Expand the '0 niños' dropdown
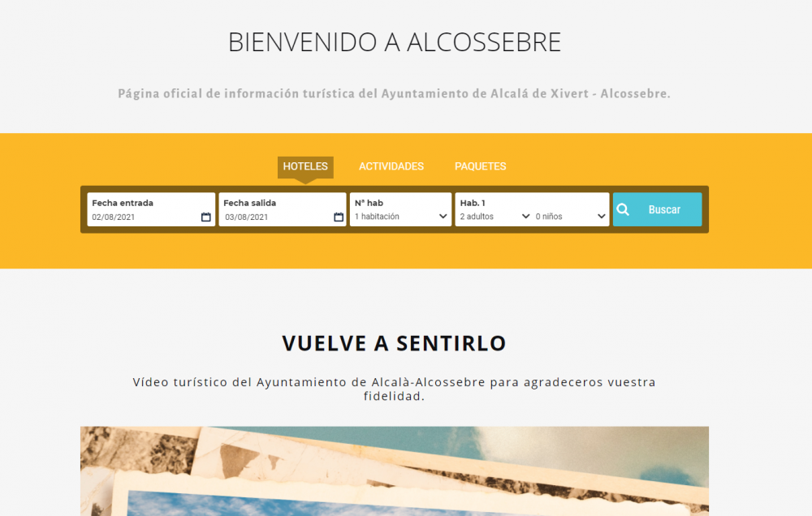Viewport: 812px width, 516px height. [x=570, y=217]
